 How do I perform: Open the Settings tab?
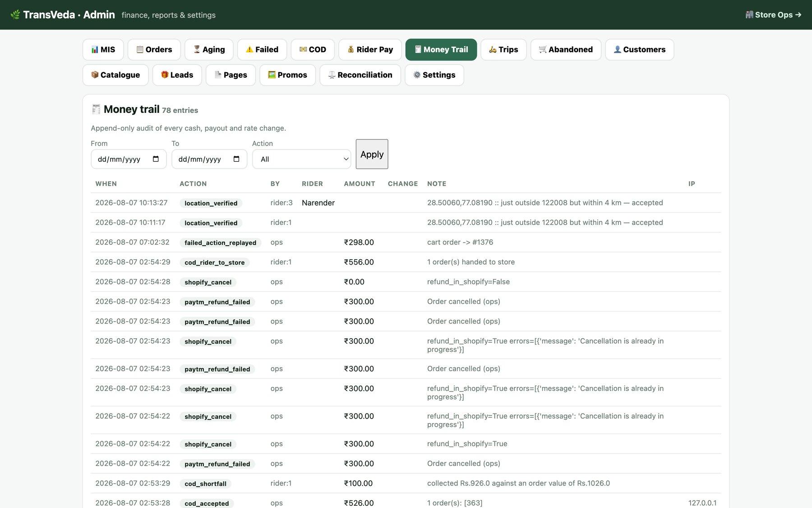tap(434, 75)
